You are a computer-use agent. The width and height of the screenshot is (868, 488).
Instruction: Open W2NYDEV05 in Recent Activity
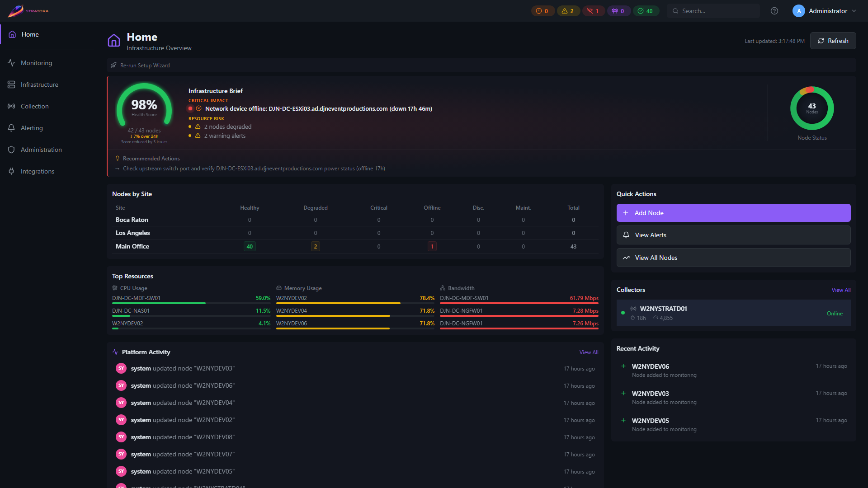(x=733, y=424)
